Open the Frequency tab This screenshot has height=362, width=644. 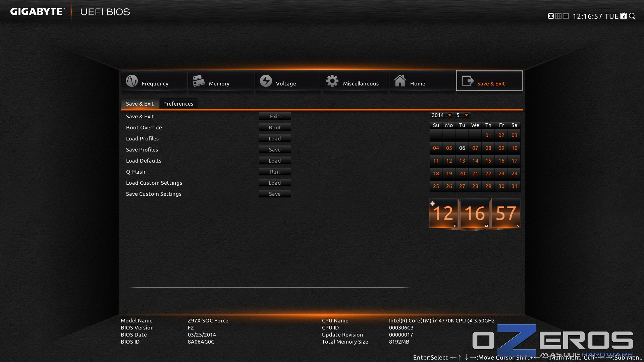154,81
